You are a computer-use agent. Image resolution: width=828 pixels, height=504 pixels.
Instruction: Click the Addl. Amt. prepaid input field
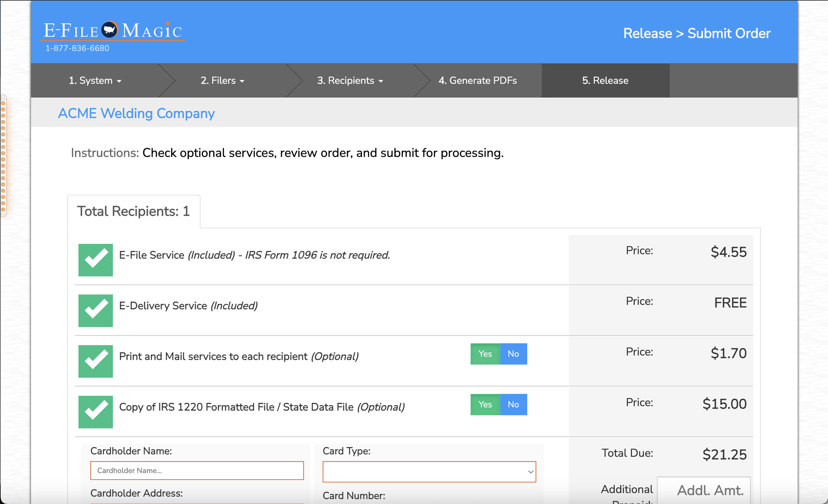[704, 491]
